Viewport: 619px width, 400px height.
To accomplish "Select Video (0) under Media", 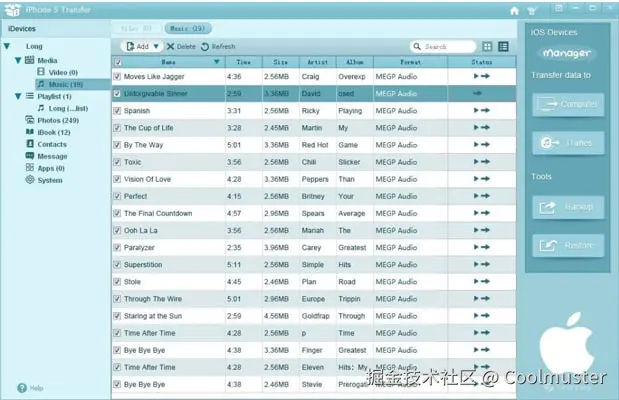I will coord(57,72).
